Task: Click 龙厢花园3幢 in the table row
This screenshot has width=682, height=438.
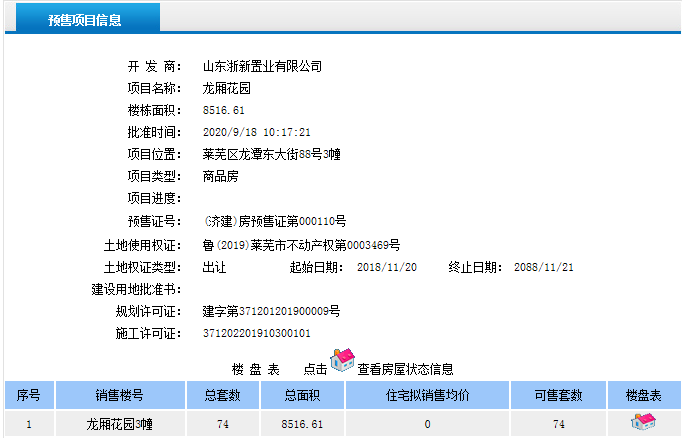Action: (x=120, y=424)
